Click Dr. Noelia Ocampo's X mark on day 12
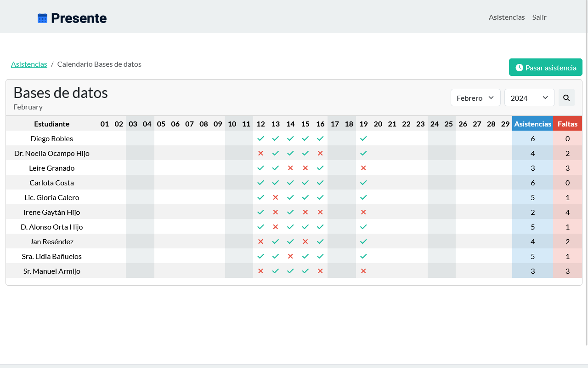588x368 pixels. (x=260, y=153)
